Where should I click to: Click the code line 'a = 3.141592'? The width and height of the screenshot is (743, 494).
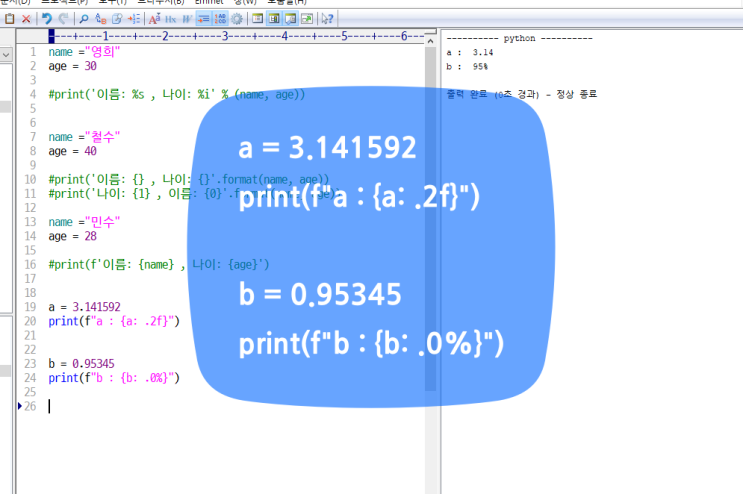pos(84,307)
